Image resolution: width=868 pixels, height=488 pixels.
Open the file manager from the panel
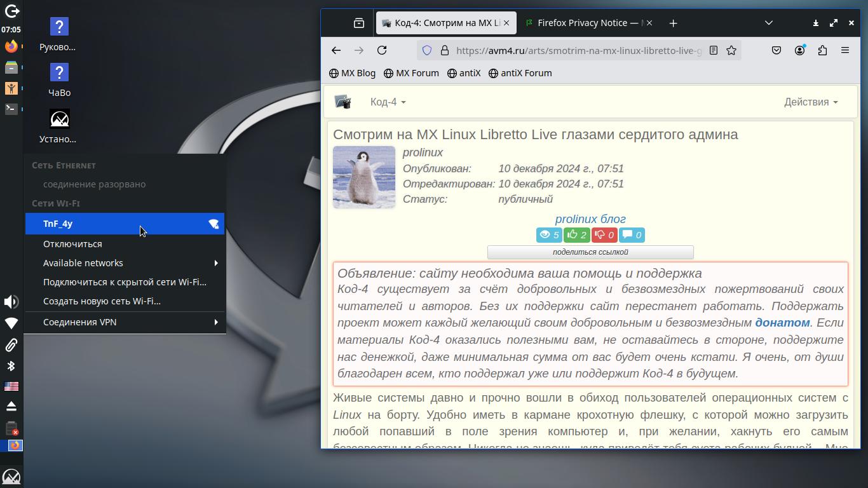pos(11,67)
